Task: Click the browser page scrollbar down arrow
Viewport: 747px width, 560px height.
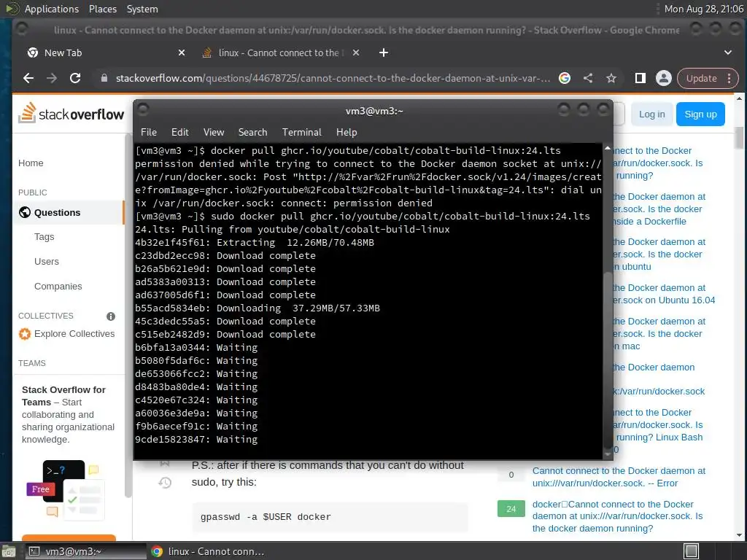Action: click(x=740, y=535)
